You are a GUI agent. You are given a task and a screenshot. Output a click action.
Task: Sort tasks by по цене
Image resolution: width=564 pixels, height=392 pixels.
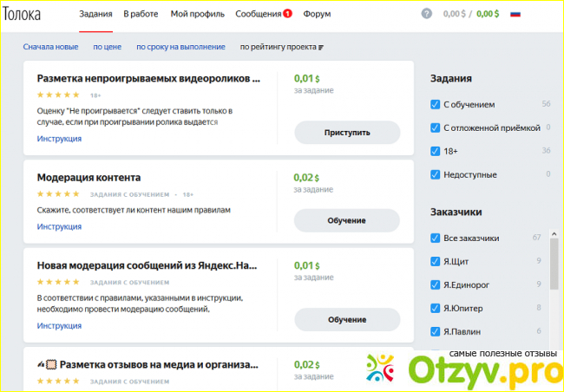pos(107,47)
